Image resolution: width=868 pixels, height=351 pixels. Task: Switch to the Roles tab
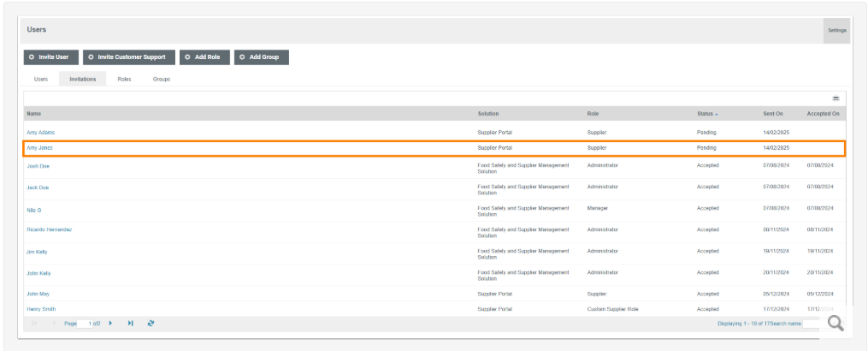click(124, 79)
